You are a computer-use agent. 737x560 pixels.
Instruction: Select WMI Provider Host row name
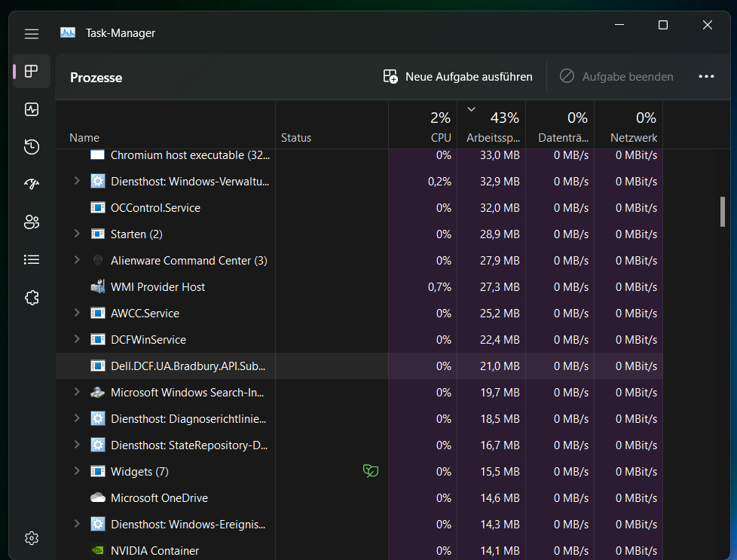(x=157, y=287)
